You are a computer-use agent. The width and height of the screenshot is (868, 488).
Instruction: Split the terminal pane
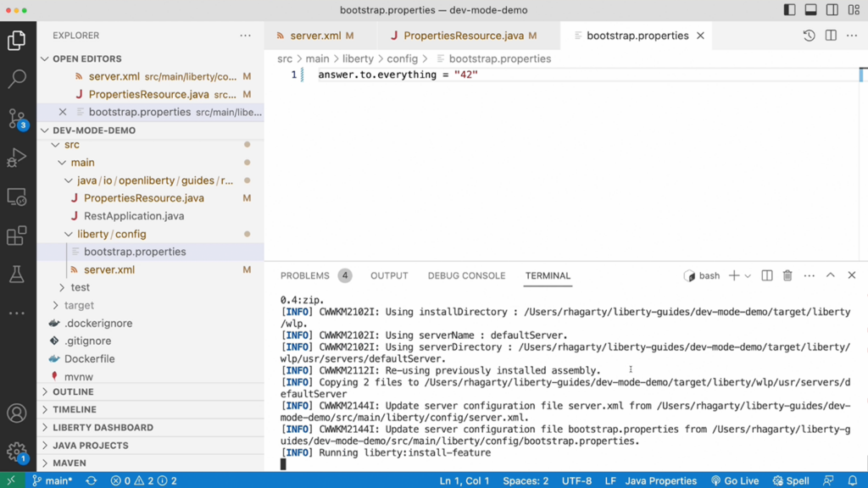tap(766, 275)
